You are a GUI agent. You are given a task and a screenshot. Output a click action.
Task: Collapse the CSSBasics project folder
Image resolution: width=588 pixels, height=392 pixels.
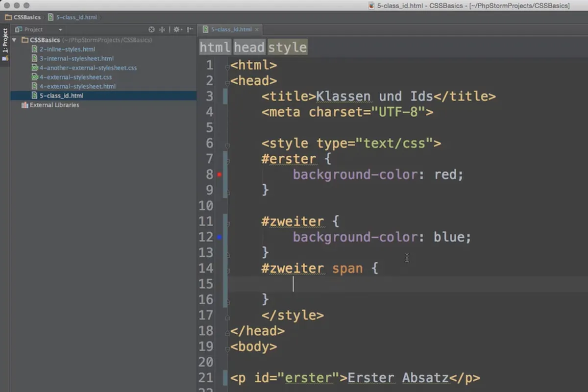pos(14,40)
